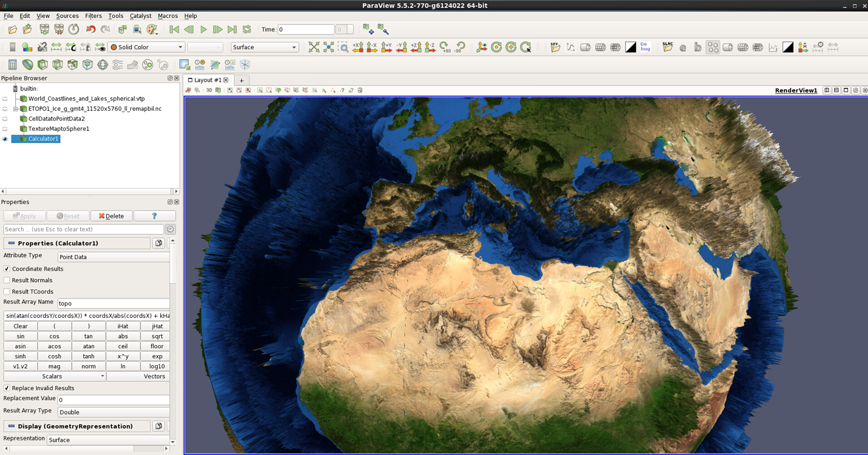Click the Calculator filter icon
The height and width of the screenshot is (455, 868).
[13, 65]
